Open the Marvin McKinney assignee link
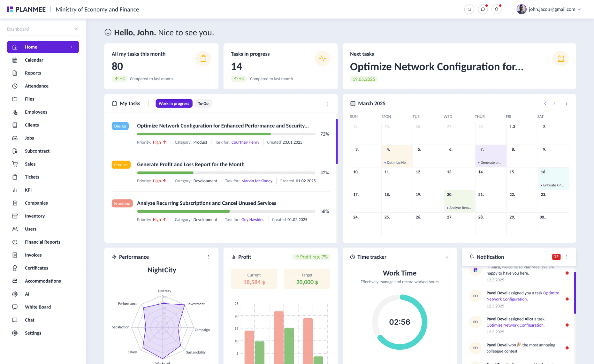 [x=257, y=181]
